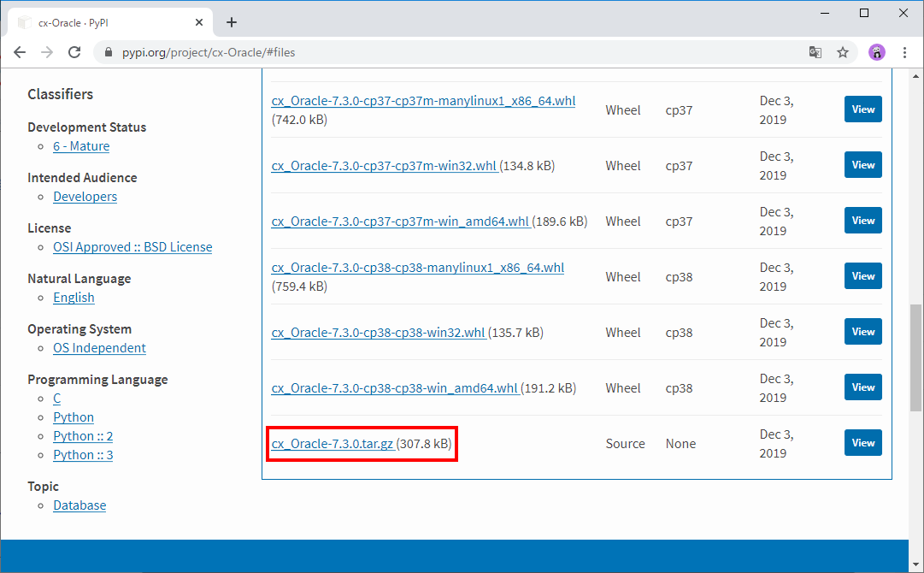Download the cp38-cp38-win32 wheel file
The height and width of the screenshot is (573, 924).
click(x=379, y=333)
